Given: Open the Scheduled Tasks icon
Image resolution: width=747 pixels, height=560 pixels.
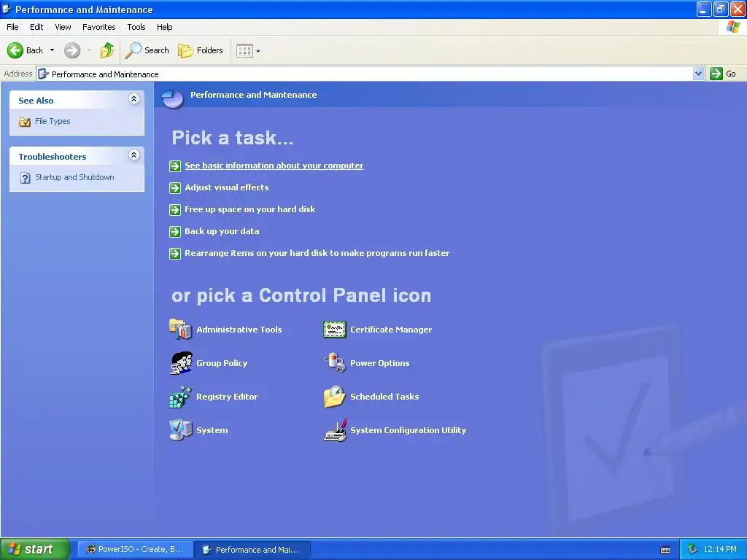Looking at the screenshot, I should coord(334,397).
